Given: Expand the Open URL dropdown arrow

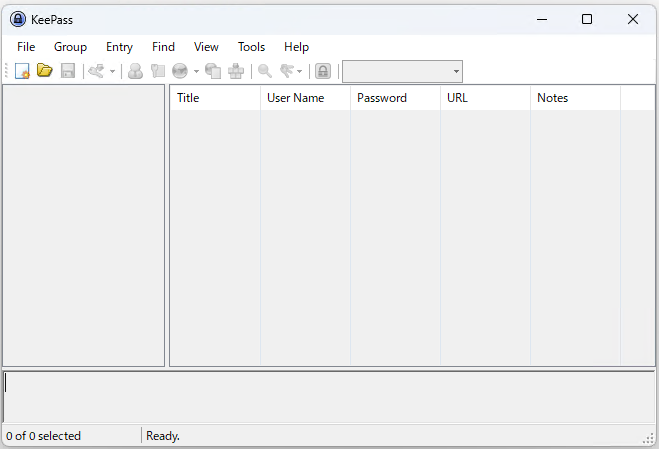Looking at the screenshot, I should click(196, 71).
